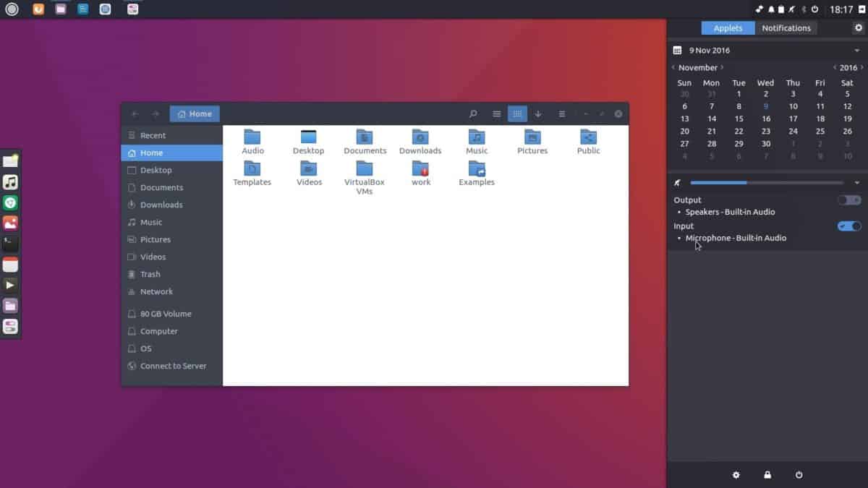Switch to the Notifications tab

786,27
